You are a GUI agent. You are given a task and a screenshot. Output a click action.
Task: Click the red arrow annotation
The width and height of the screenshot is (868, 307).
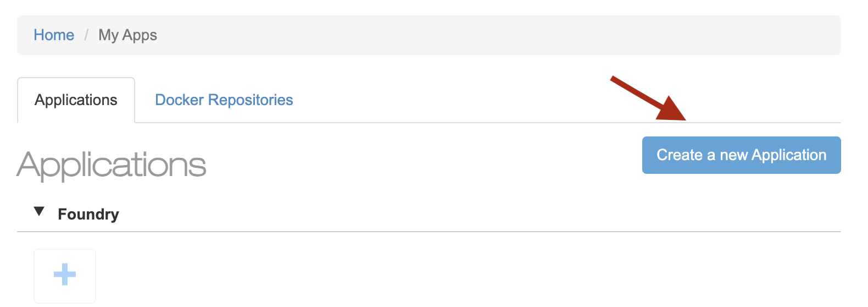click(644, 96)
